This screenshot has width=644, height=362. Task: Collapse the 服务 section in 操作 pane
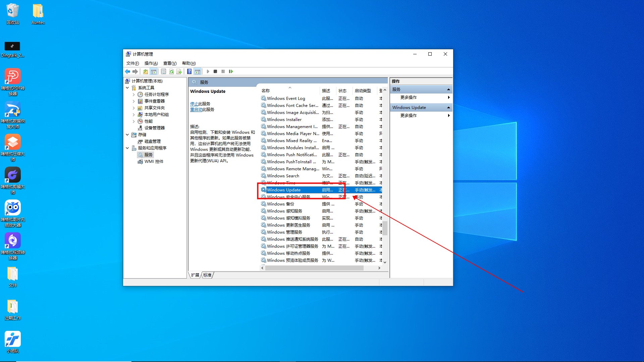click(x=448, y=89)
